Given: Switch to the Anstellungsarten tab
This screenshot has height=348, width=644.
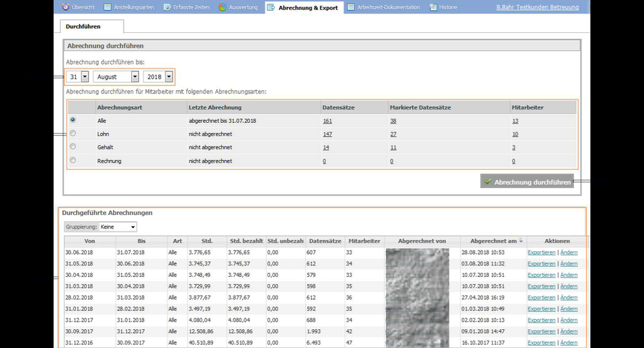Looking at the screenshot, I should click(x=134, y=7).
